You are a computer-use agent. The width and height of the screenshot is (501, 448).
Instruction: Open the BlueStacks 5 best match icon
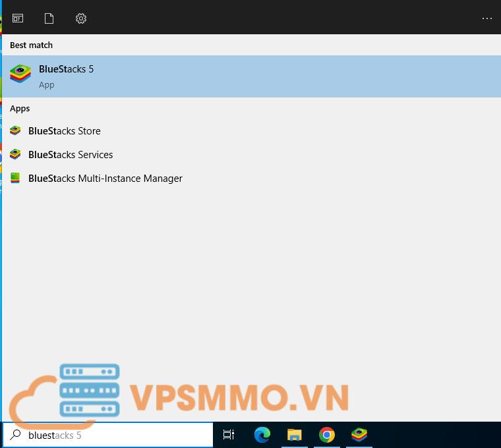[x=20, y=74]
